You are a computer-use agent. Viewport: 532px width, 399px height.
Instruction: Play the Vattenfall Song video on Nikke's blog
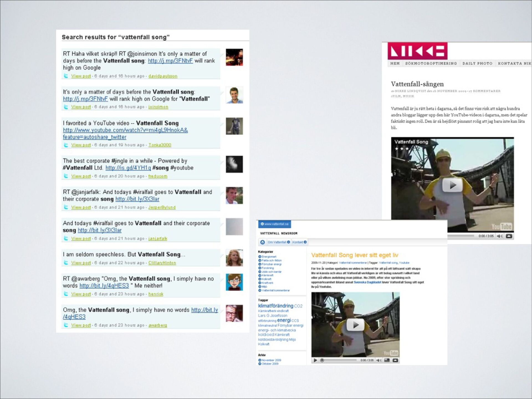(452, 185)
